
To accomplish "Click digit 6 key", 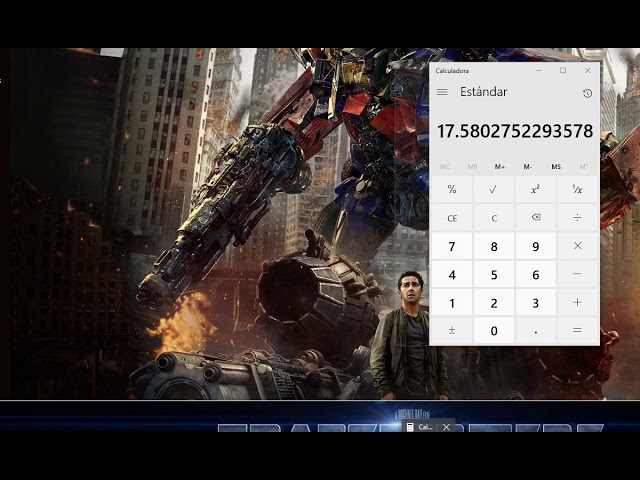I will click(x=536, y=274).
